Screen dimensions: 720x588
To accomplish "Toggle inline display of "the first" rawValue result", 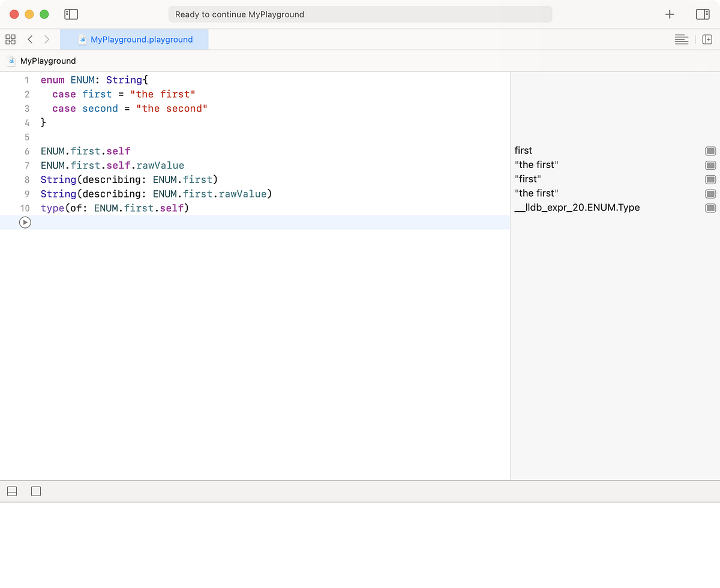I will pyautogui.click(x=710, y=164).
